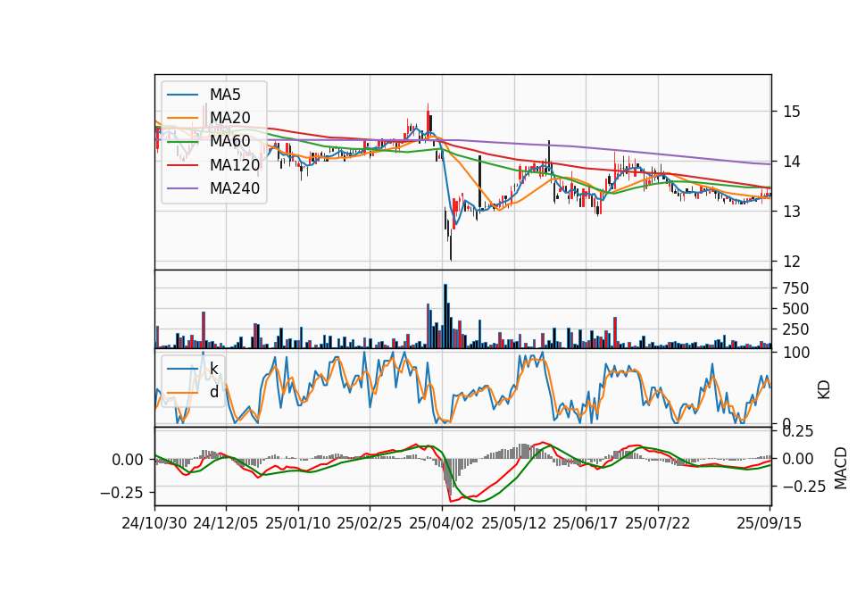Click the 24/10/30 date axis label
This screenshot has height=616, width=857.
pyautogui.click(x=154, y=523)
